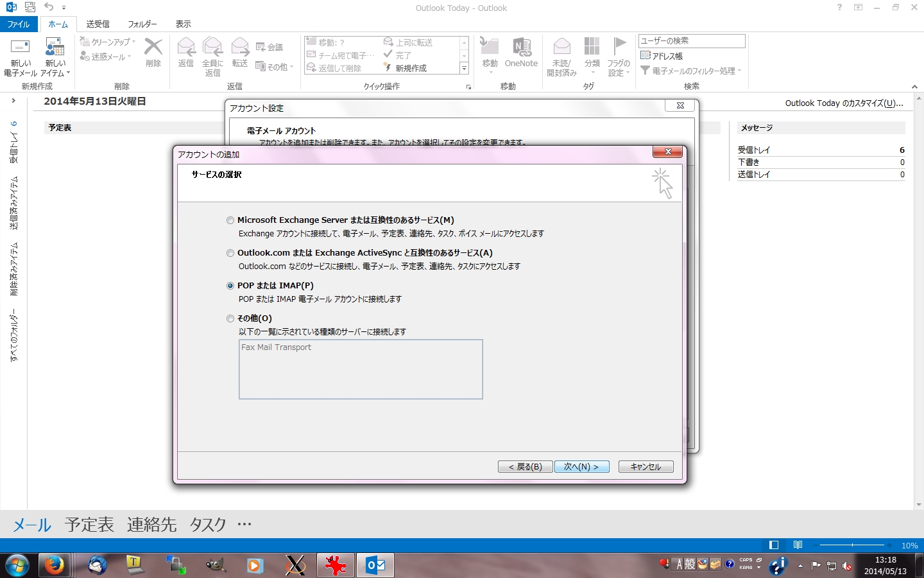The image size is (924, 578).
Task: Click Junk mail (迷惑メール) ribbon item
Action: (106, 57)
